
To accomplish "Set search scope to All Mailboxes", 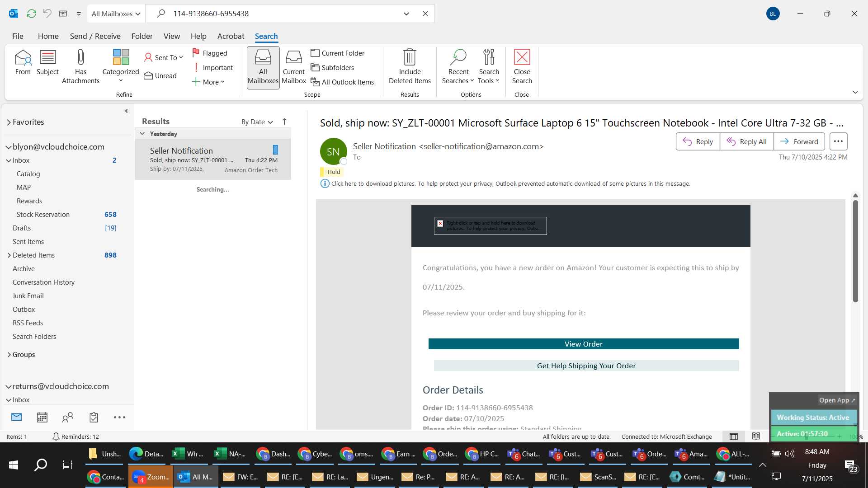I will pos(263,67).
